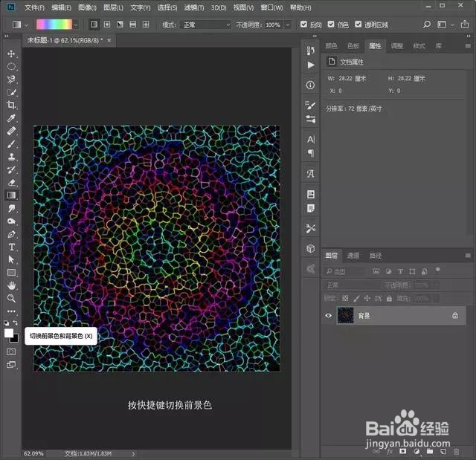
Task: Open gradient picker dropdown arrow
Action: click(x=76, y=25)
